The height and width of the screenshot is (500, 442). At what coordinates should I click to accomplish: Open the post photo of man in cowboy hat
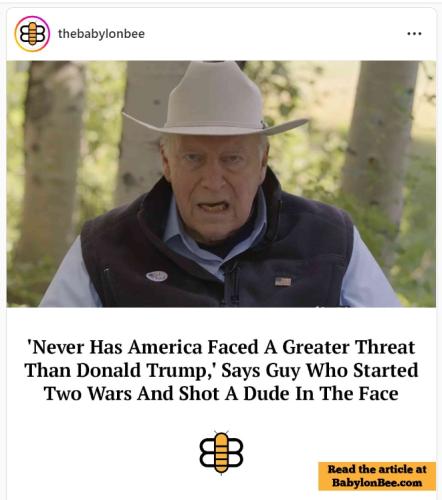(221, 184)
